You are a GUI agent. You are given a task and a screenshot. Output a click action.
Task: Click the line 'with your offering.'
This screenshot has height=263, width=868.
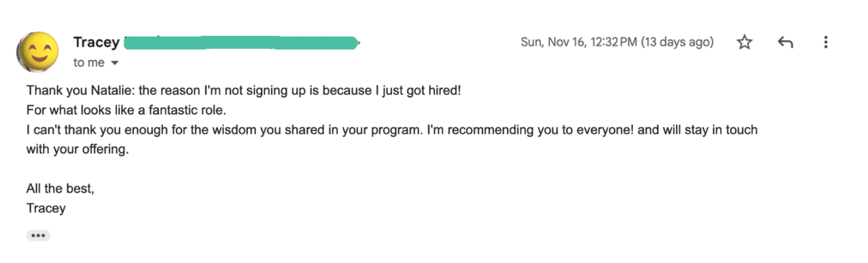coord(78,150)
